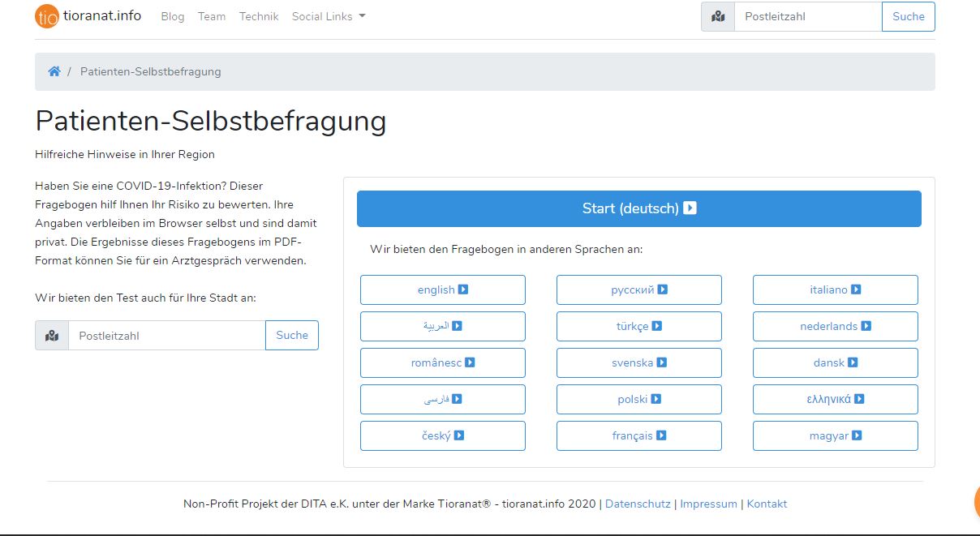Select the русский language button
The width and height of the screenshot is (980, 536).
639,289
